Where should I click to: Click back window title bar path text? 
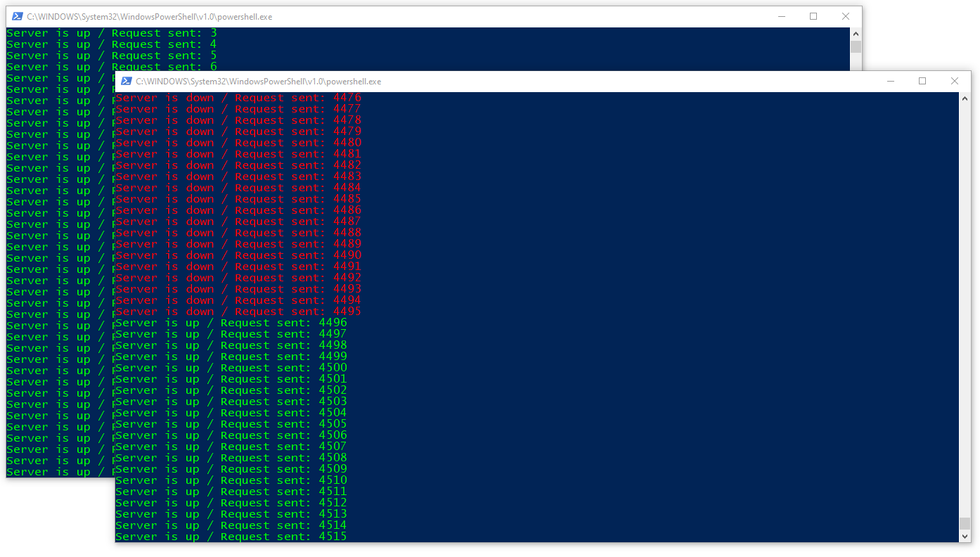pyautogui.click(x=150, y=17)
